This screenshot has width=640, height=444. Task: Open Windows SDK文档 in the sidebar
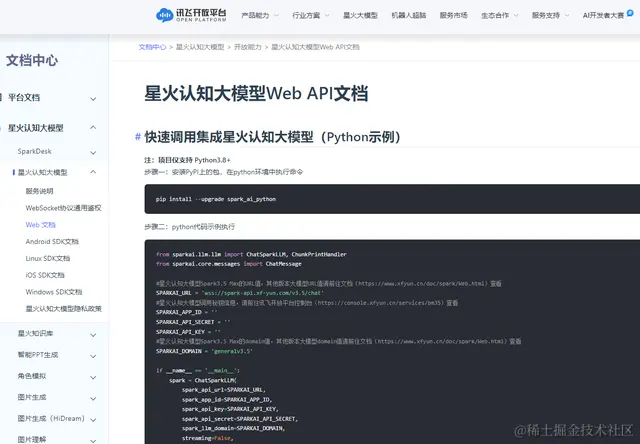[54, 292]
